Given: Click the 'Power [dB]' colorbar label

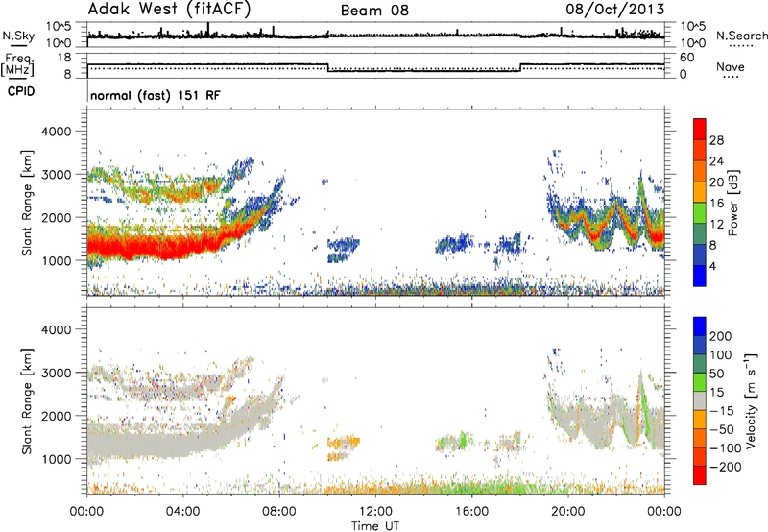Looking at the screenshot, I should click(x=733, y=203).
